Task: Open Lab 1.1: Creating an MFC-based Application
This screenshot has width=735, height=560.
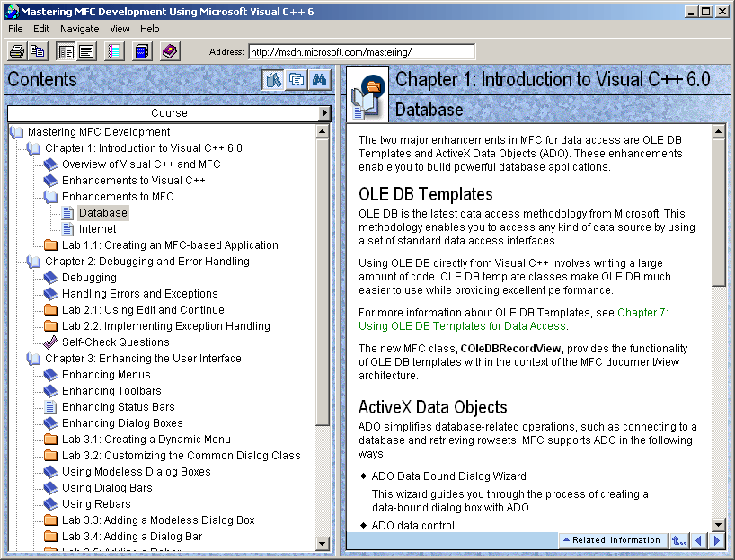Action: 170,245
